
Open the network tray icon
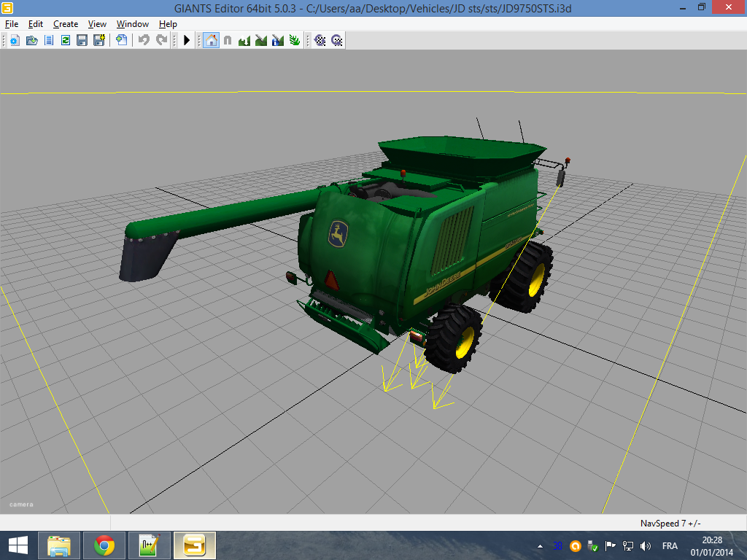628,546
